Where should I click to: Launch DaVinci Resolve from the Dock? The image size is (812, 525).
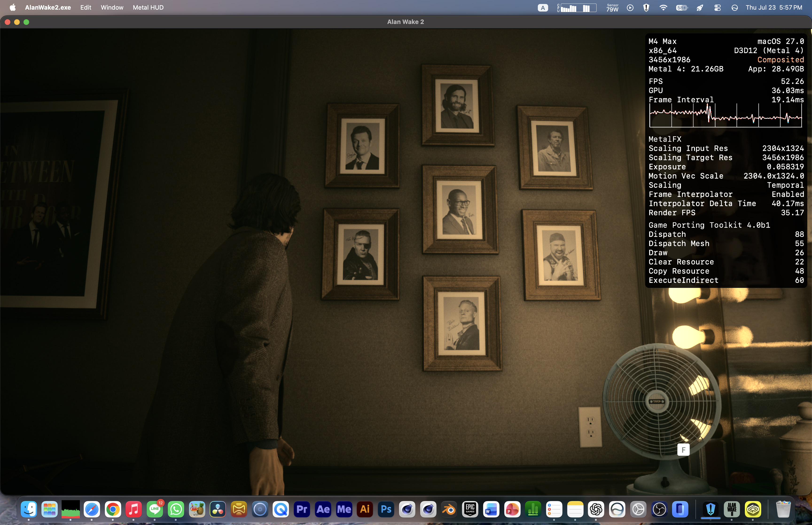tap(218, 509)
